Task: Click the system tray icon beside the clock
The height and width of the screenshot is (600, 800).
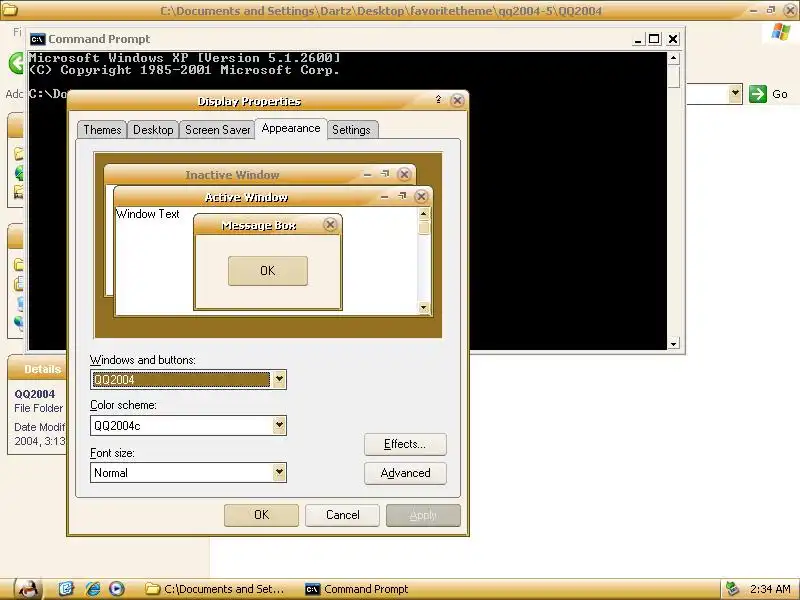Action: click(733, 589)
